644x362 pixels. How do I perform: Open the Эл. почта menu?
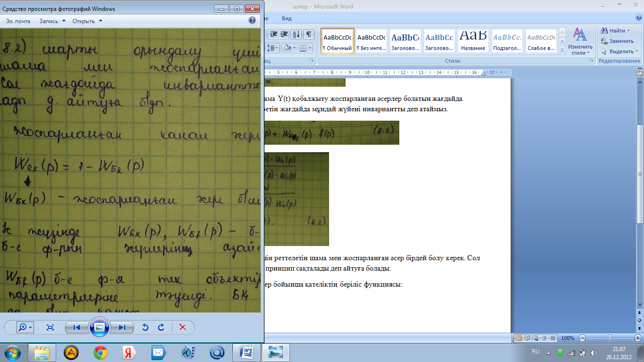(x=18, y=21)
